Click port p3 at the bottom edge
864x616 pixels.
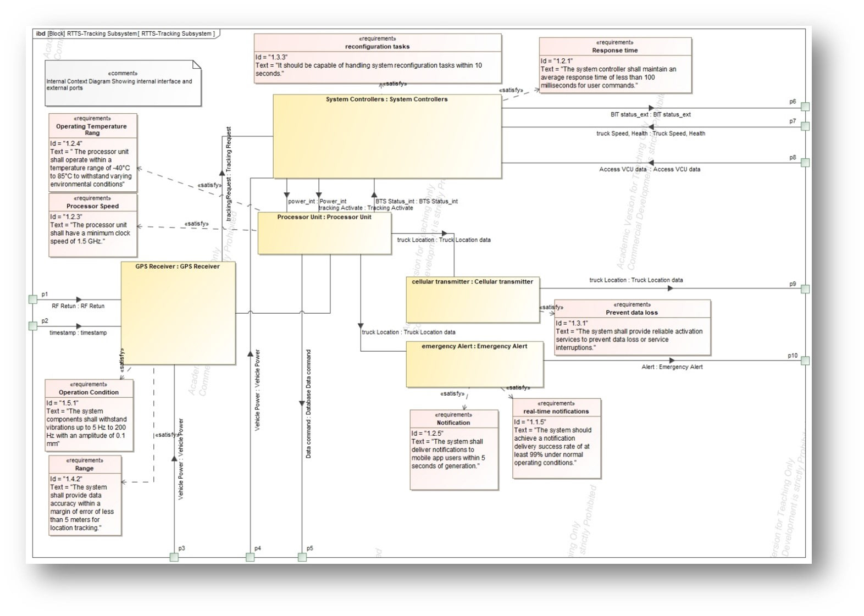tap(174, 557)
